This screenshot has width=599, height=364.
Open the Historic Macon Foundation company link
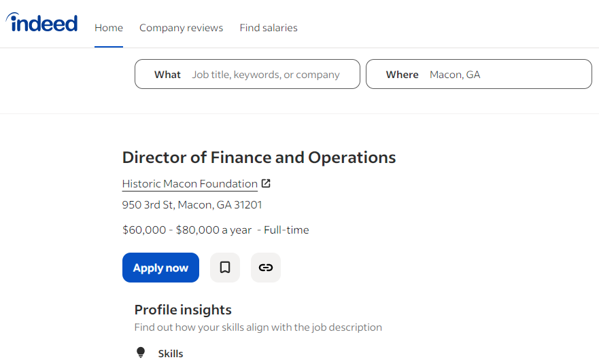click(x=190, y=183)
